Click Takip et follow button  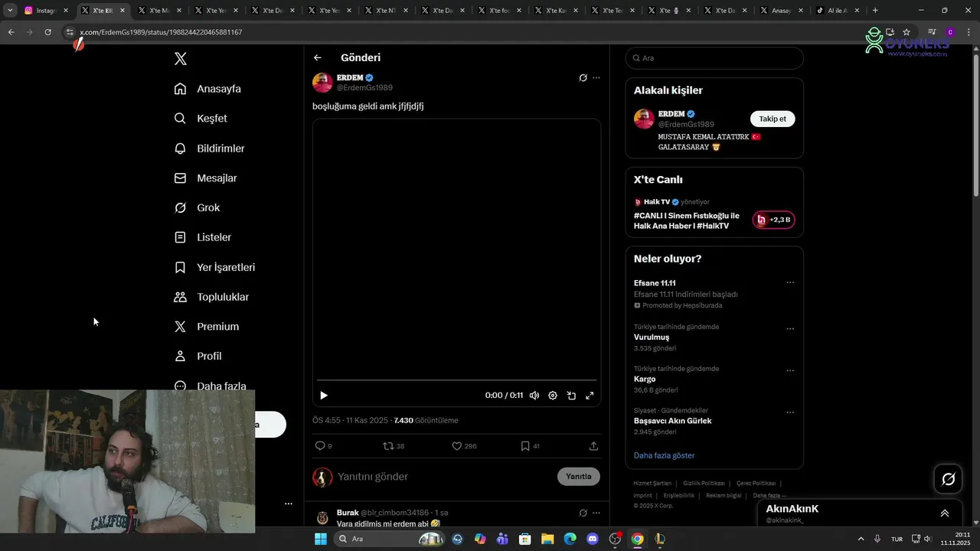click(773, 119)
